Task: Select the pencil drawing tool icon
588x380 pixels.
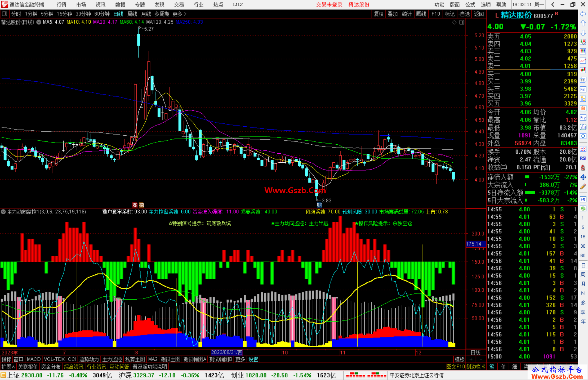Action: pos(583,187)
